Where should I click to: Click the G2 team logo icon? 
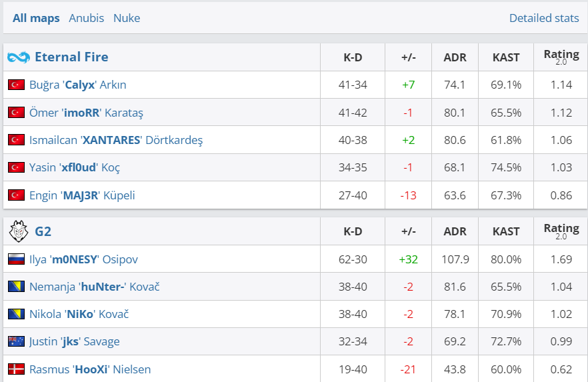(17, 231)
